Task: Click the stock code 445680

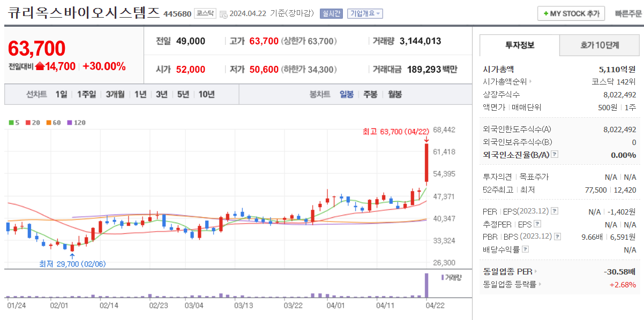Action: [x=177, y=14]
